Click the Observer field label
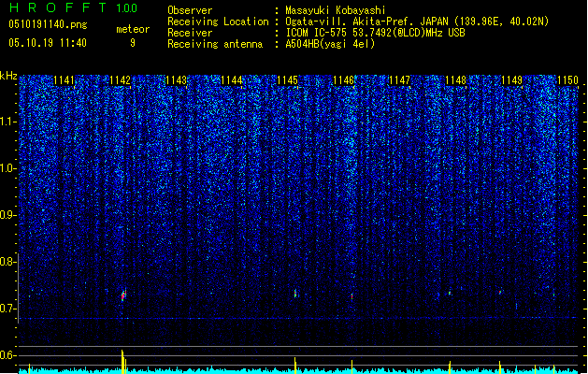The image size is (588, 374). click(190, 10)
